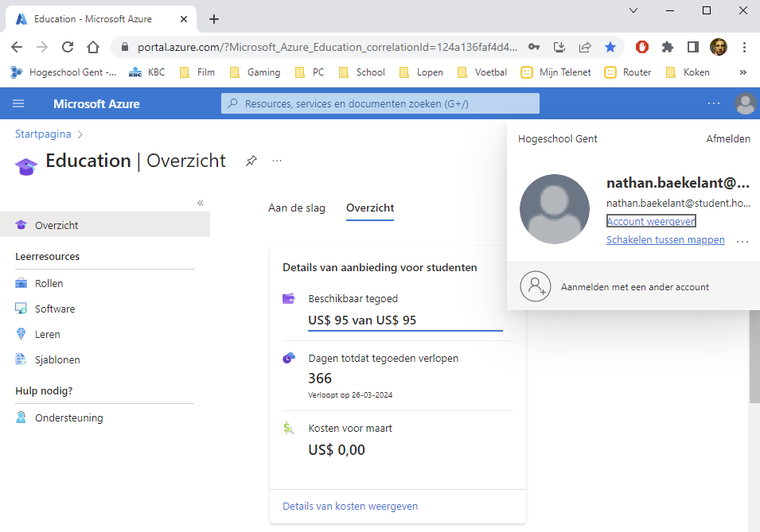
Task: Show more bookmarks chevron
Action: click(743, 72)
